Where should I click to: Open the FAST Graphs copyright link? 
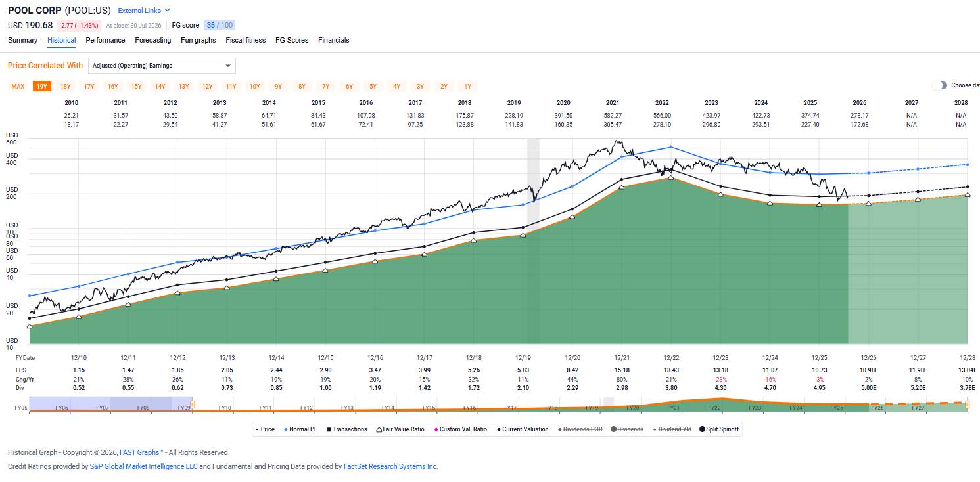click(141, 452)
